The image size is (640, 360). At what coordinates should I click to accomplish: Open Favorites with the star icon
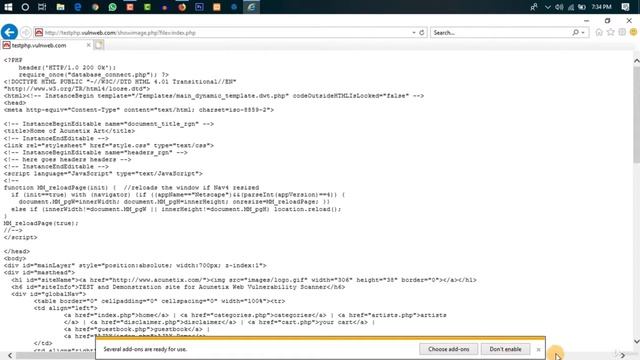(x=610, y=32)
